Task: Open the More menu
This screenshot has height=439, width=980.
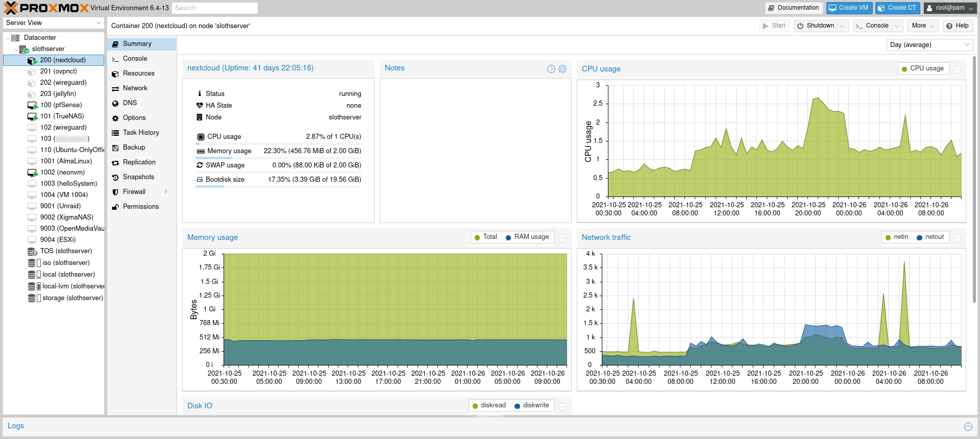Action: pyautogui.click(x=923, y=26)
